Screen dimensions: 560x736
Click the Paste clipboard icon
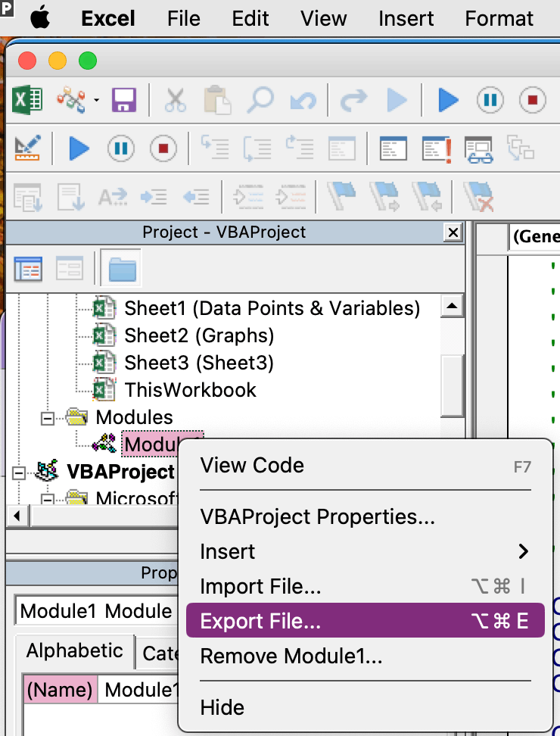pyautogui.click(x=217, y=99)
